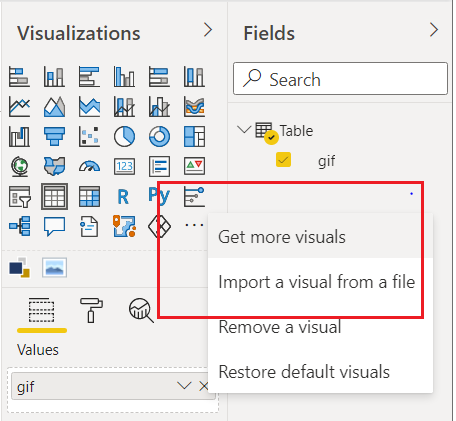Open the gif field dropdown in Values
The width and height of the screenshot is (456, 421).
click(x=184, y=386)
